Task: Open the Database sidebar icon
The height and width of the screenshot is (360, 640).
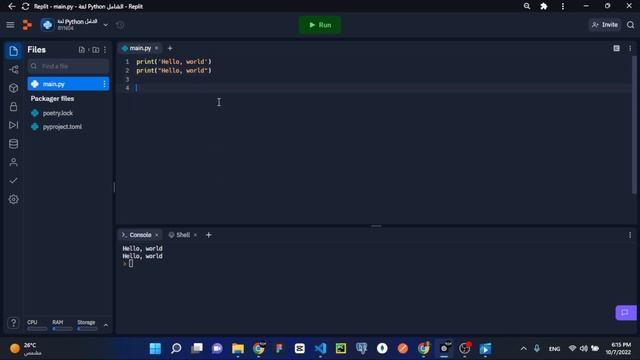Action: click(x=13, y=144)
